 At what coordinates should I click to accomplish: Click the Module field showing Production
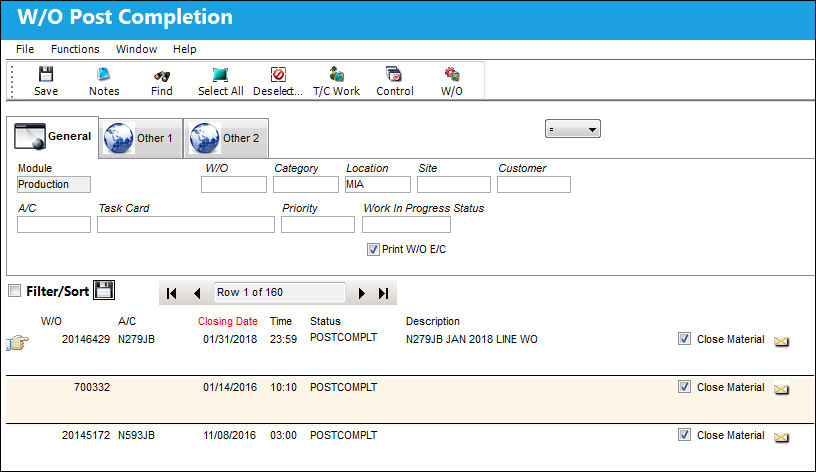point(54,184)
